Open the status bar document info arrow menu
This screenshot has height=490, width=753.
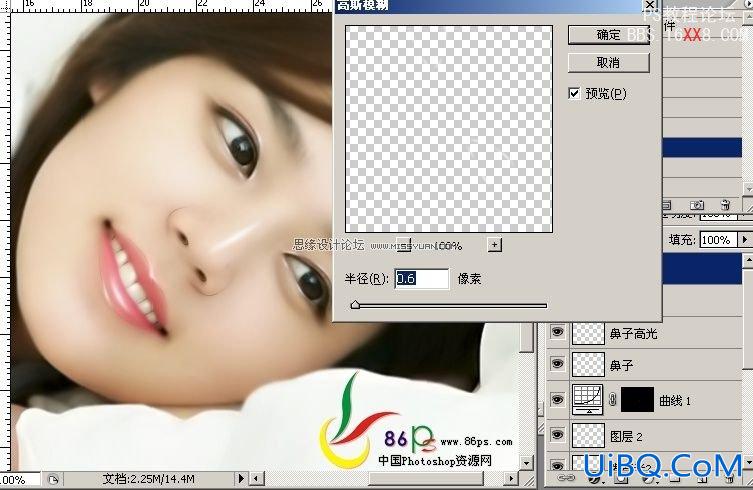point(241,478)
